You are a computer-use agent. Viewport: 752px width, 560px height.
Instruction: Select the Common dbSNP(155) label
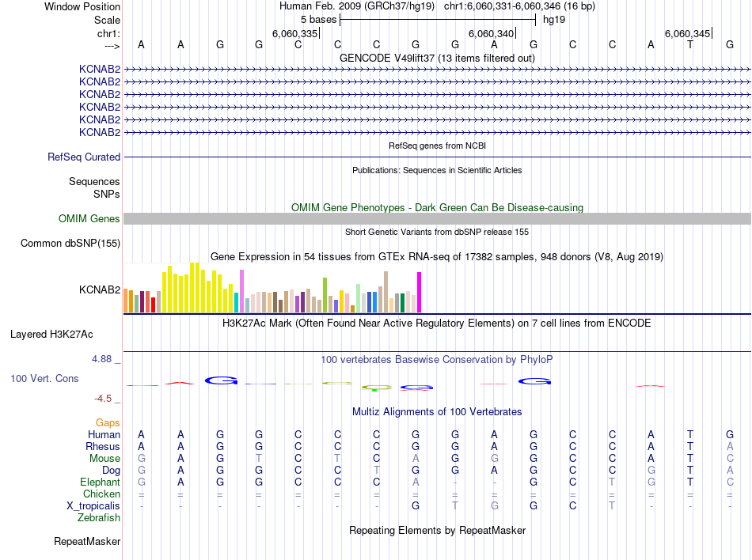[x=70, y=243]
